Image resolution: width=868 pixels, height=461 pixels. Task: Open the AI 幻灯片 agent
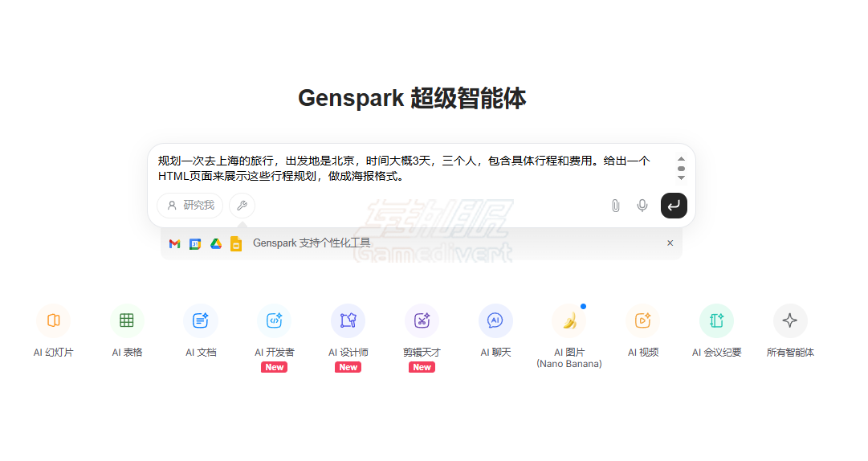[53, 320]
